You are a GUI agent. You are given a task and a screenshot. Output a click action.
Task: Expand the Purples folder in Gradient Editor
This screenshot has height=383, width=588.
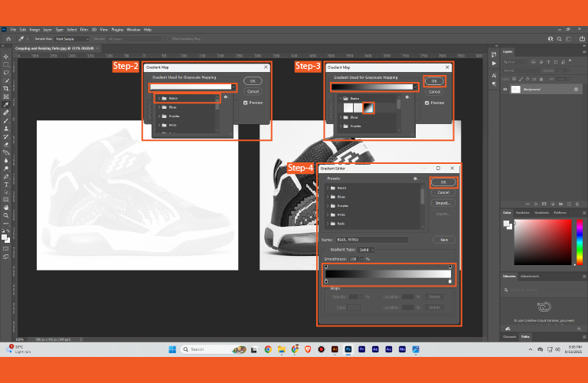(328, 206)
